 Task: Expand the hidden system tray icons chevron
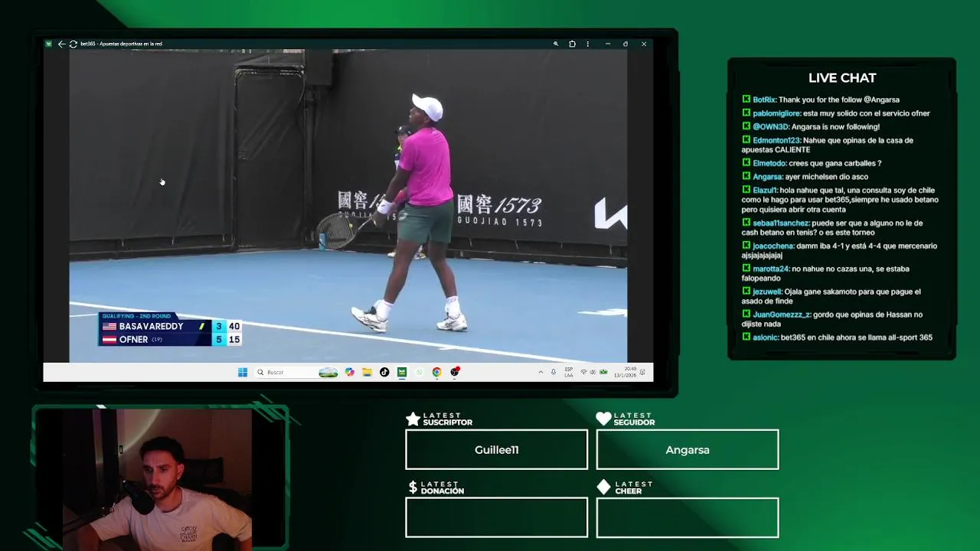point(541,372)
